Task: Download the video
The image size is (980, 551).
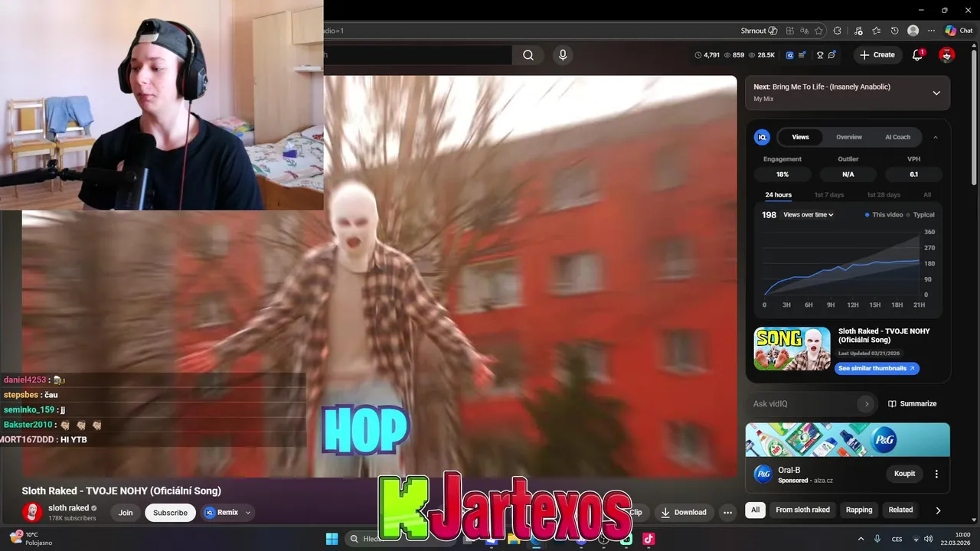Action: click(684, 512)
